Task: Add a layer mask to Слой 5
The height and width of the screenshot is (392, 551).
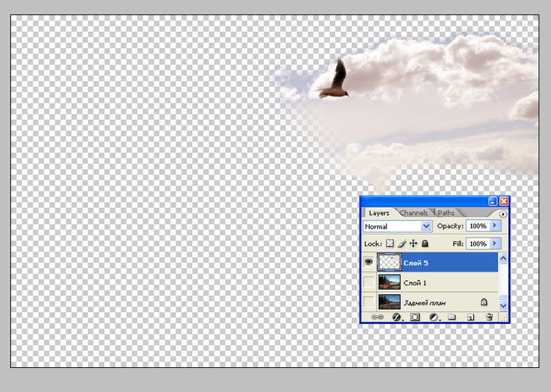Action: click(415, 317)
